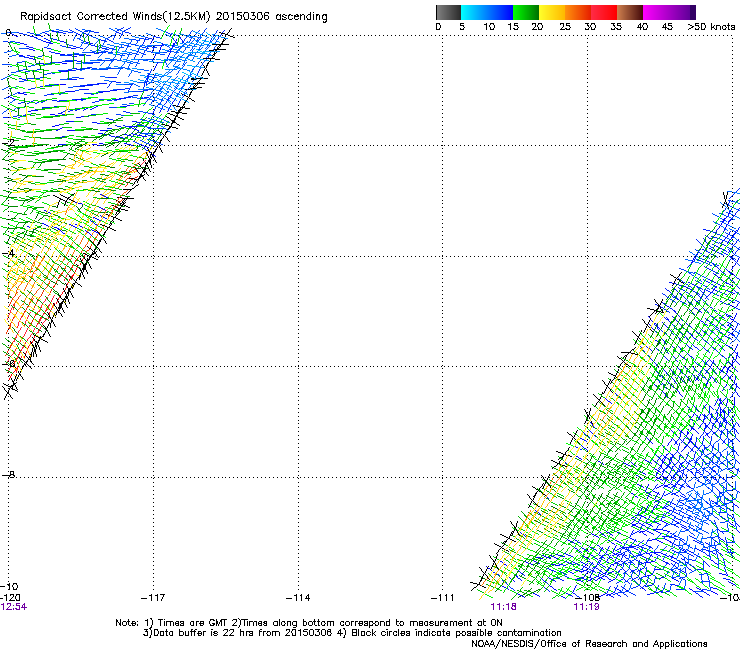The height and width of the screenshot is (650, 740).
Task: Click the NOAA/NESDIS Office of Research credit
Action: tap(589, 644)
